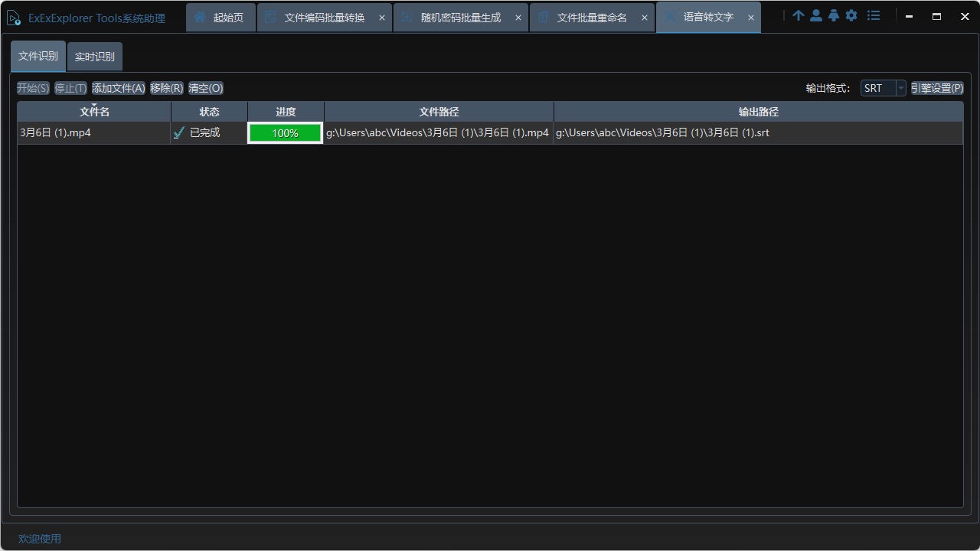Close the 文件批量重命名 tab
Viewport: 980px width, 551px height.
tap(644, 16)
